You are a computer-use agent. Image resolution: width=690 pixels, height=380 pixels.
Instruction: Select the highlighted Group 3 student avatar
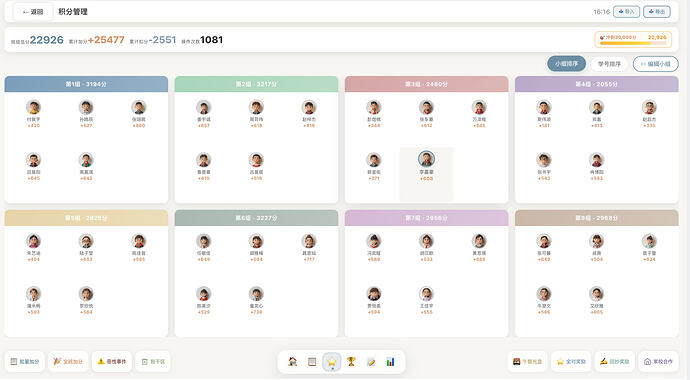(426, 159)
